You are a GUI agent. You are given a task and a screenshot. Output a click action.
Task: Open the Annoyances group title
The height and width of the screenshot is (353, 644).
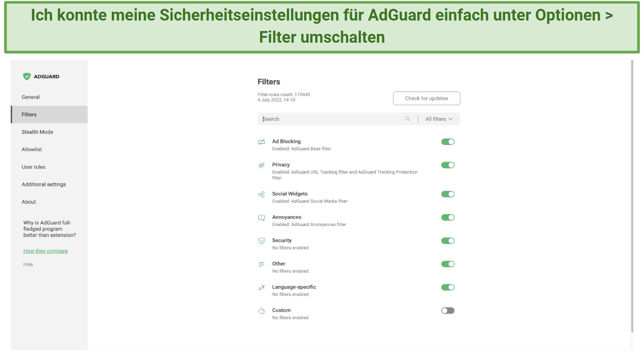click(x=287, y=217)
